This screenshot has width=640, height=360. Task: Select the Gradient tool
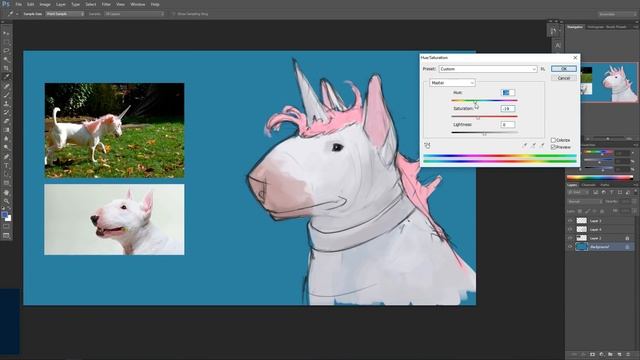pos(6,130)
